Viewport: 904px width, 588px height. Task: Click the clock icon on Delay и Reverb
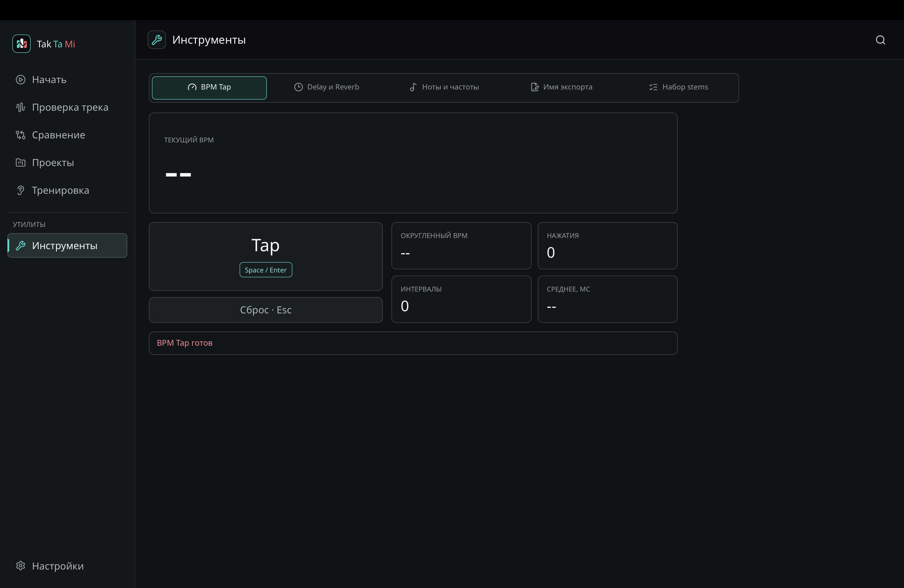299,87
